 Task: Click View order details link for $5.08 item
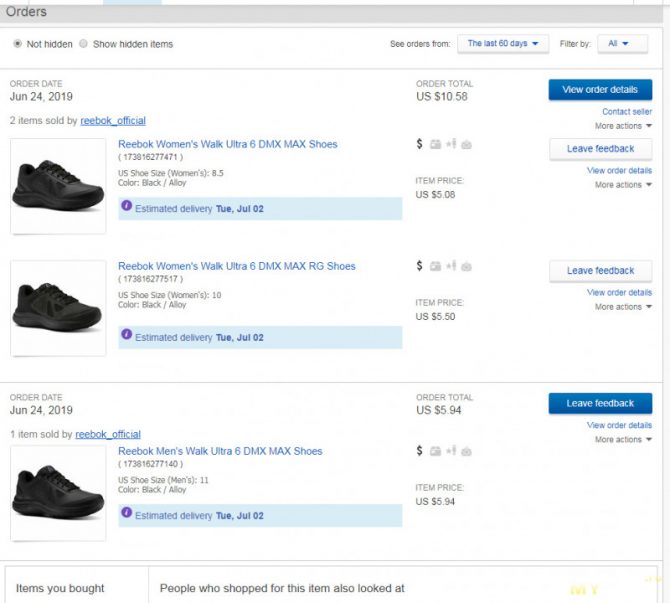point(619,171)
